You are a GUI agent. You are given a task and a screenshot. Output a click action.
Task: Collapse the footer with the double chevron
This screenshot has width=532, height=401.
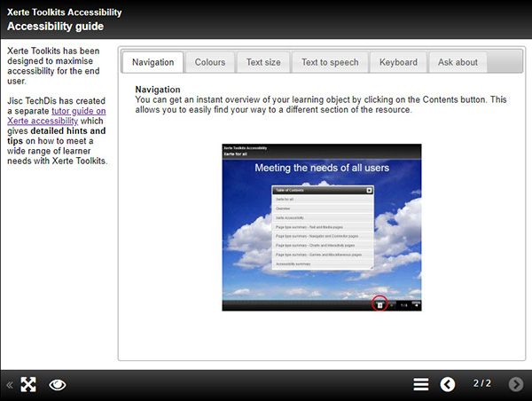click(x=10, y=385)
